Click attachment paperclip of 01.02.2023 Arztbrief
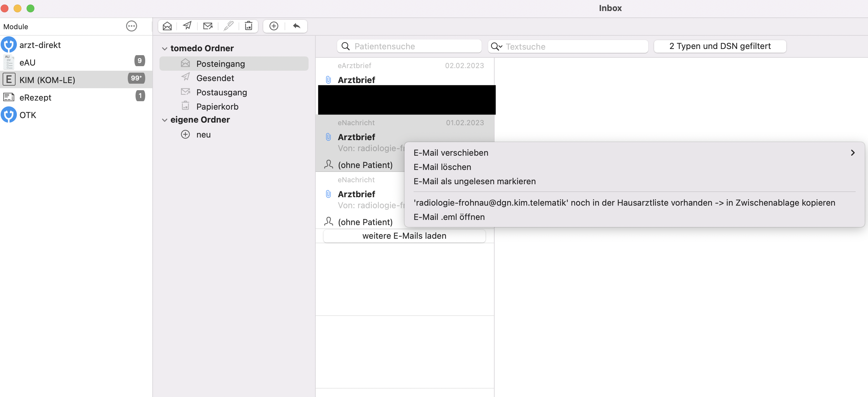Viewport: 868px width, 397px height. (328, 137)
